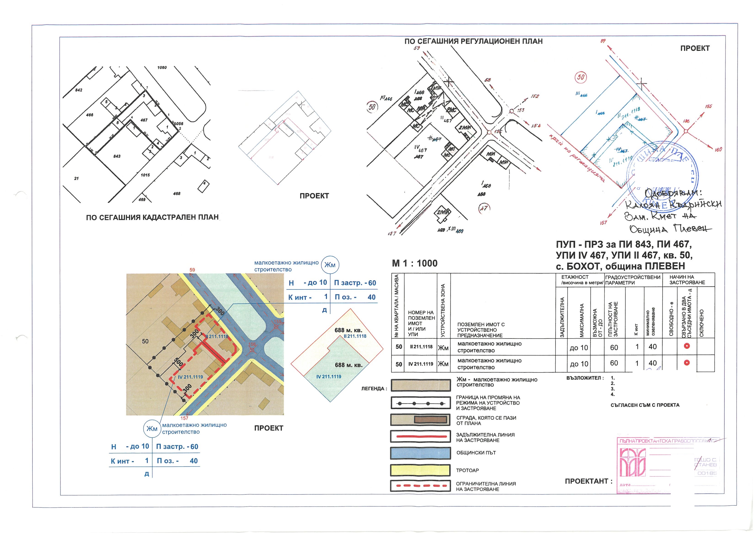Click the lower 688 м. кв. area label
The width and height of the screenshot is (756, 534).
(x=348, y=365)
